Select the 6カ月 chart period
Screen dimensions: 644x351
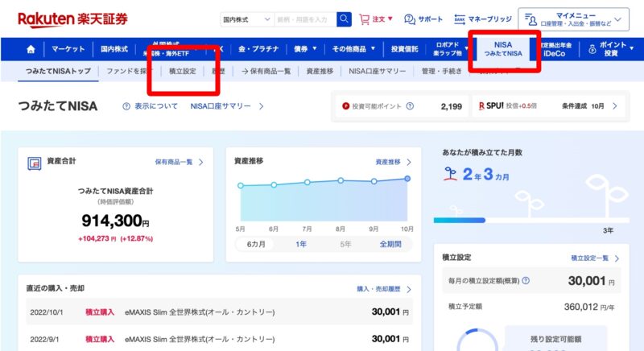[x=256, y=244]
